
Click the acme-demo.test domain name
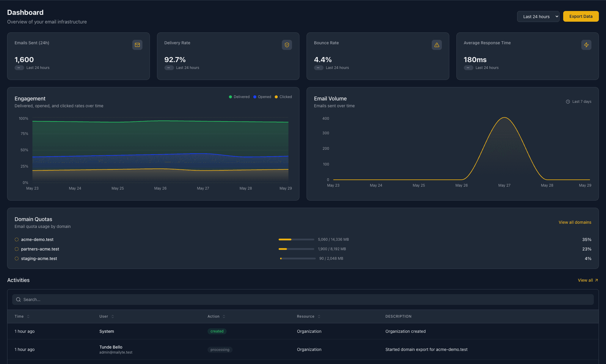click(x=37, y=239)
